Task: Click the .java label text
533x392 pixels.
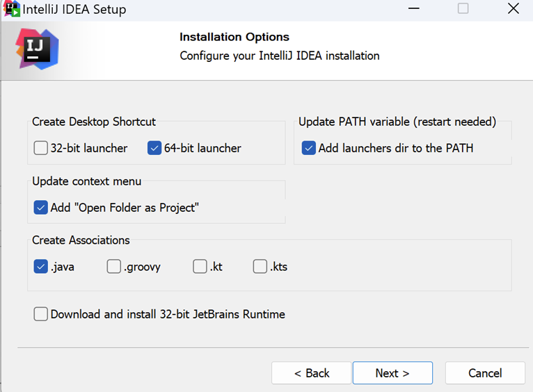Action: (x=62, y=267)
